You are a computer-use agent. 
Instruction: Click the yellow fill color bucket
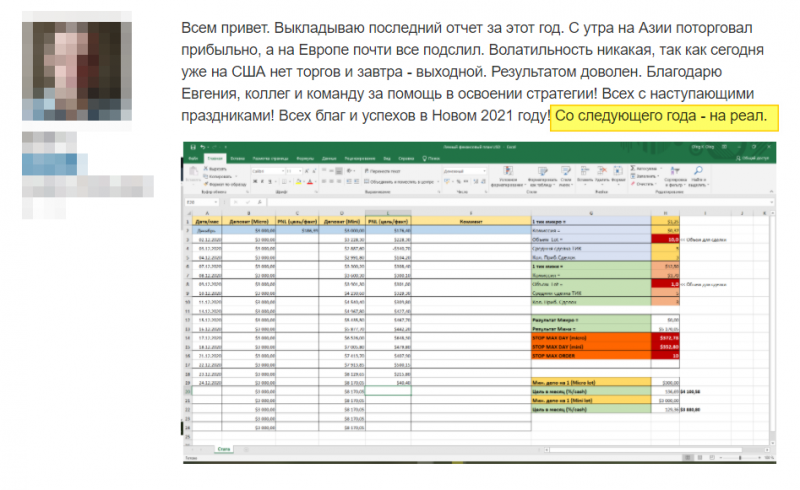(298, 182)
